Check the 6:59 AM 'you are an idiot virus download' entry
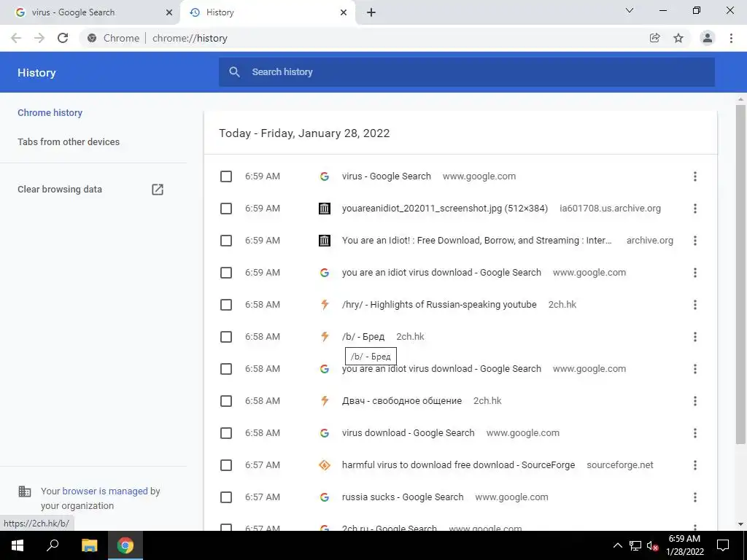 [226, 273]
